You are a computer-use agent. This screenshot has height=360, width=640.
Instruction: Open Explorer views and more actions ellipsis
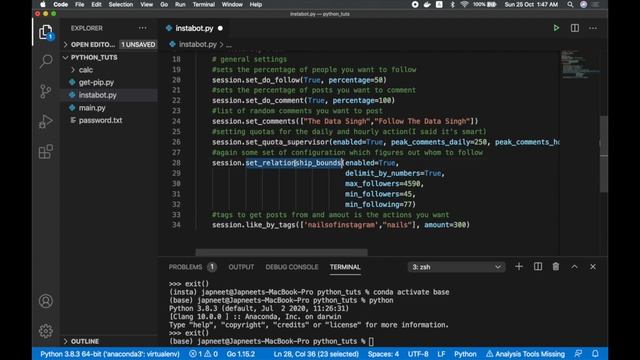142,28
